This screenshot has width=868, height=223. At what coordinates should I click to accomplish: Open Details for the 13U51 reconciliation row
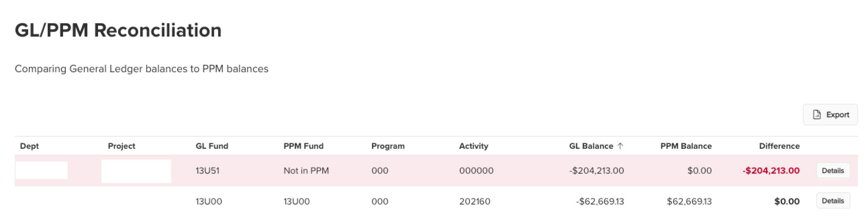click(833, 170)
